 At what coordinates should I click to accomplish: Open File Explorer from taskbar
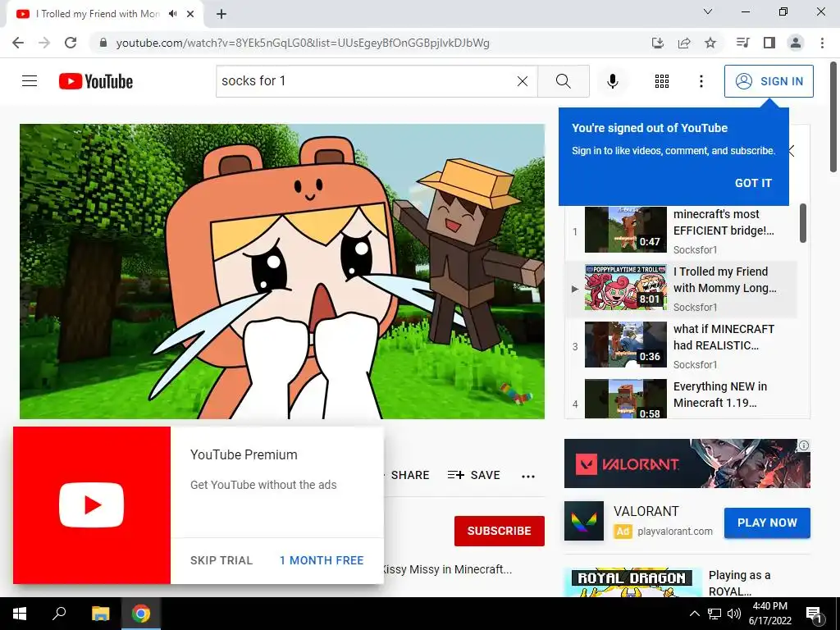click(100, 614)
